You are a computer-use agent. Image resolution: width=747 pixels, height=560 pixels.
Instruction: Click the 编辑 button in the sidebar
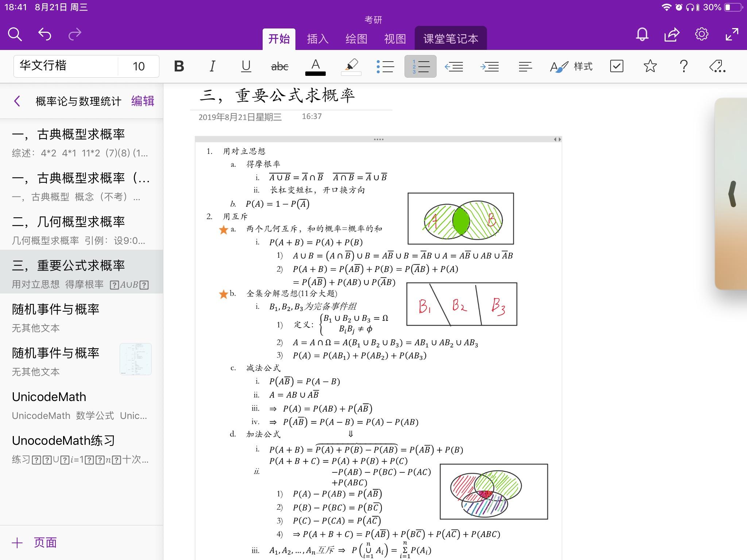click(142, 101)
